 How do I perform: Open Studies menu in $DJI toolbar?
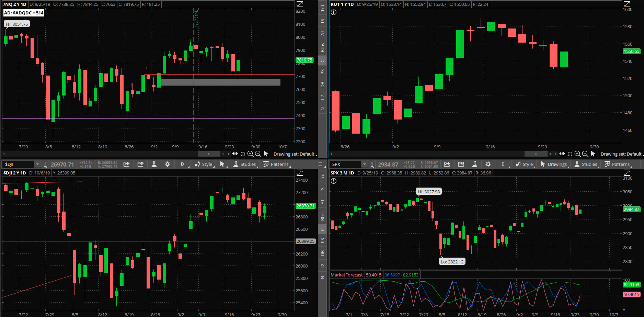(x=245, y=164)
